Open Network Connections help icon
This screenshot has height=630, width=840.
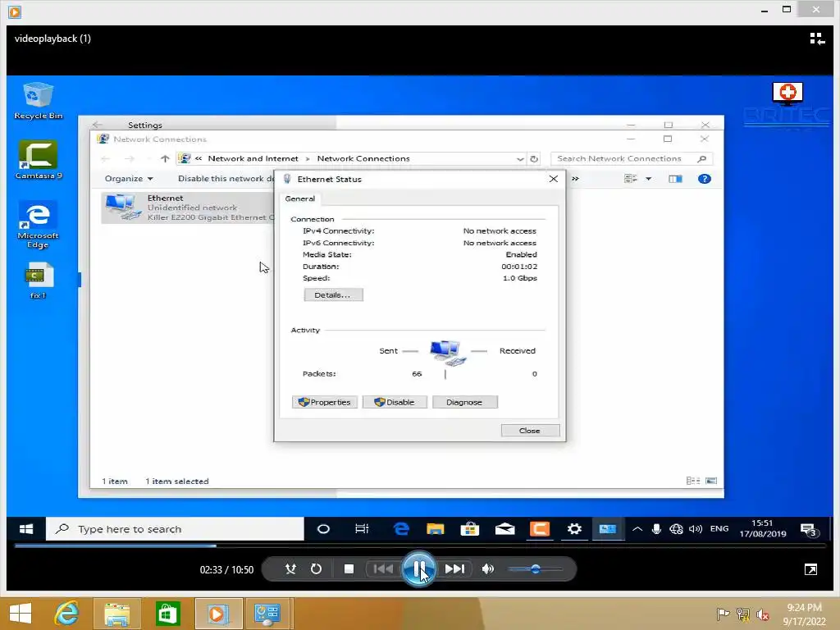point(705,179)
